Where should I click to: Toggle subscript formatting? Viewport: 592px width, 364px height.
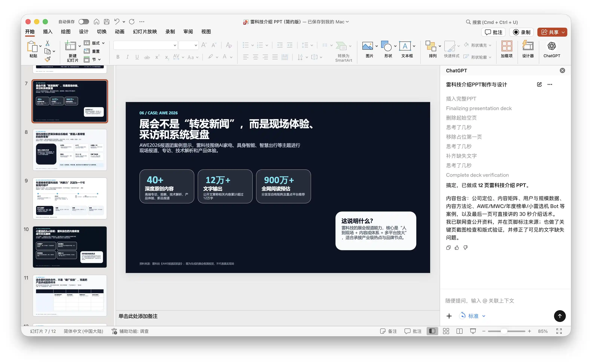(167, 57)
